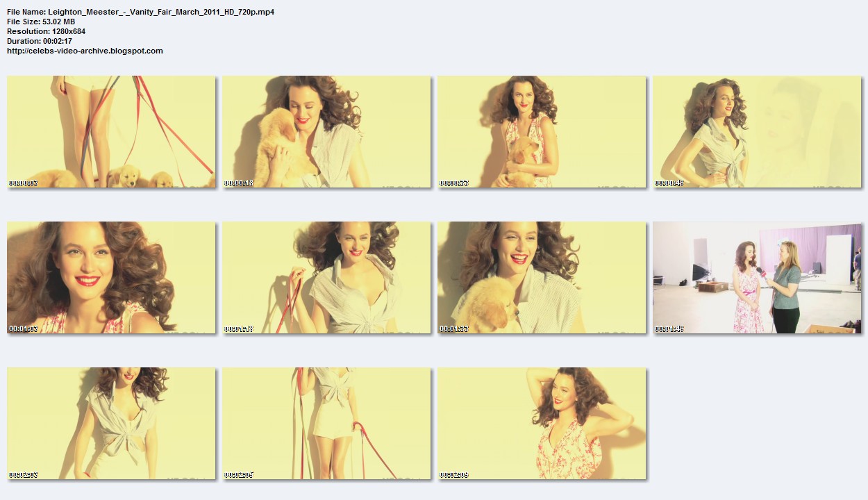Click timestamp on the arm-raised floral dress thumbnail
This screenshot has height=500, width=868.
pyautogui.click(x=454, y=475)
